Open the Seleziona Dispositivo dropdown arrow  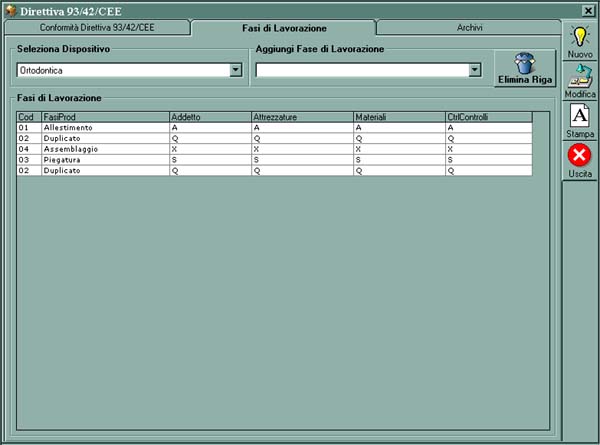click(236, 70)
